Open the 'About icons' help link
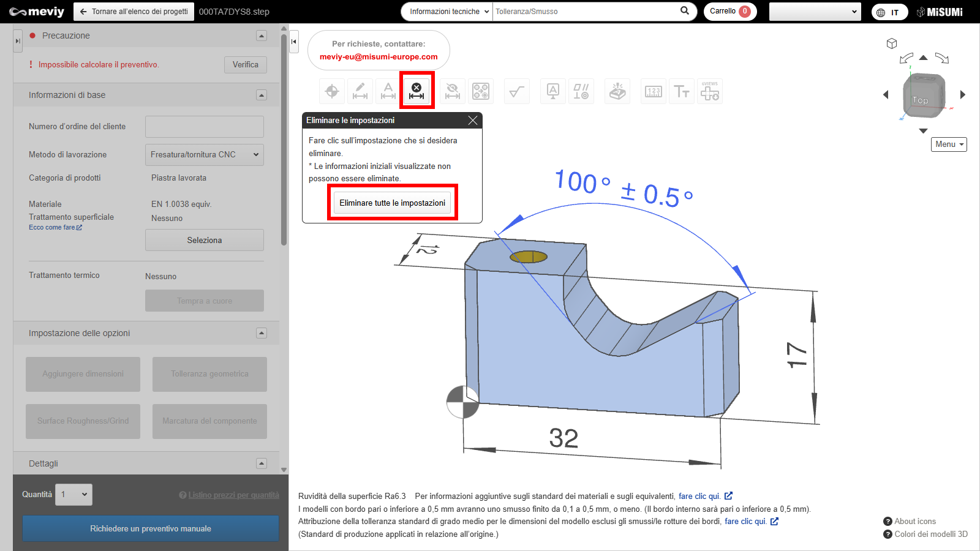 [910, 521]
